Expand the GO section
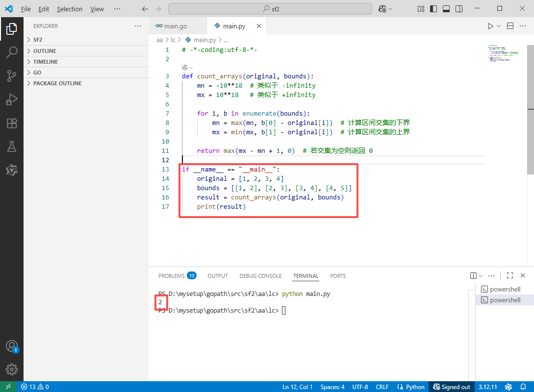 pyautogui.click(x=86, y=73)
